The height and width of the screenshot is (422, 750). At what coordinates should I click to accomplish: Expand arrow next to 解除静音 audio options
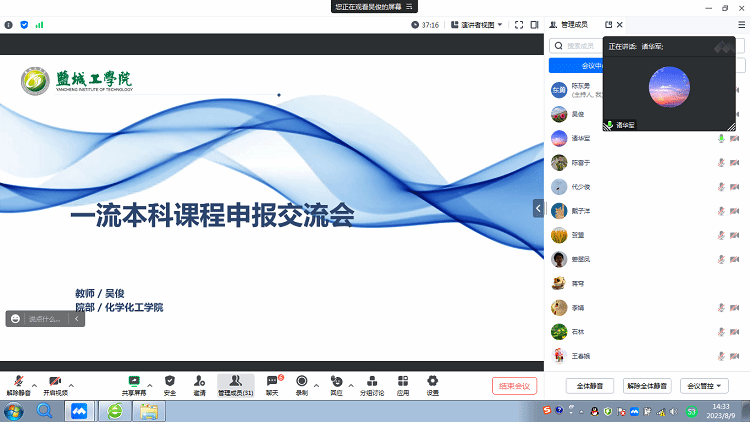(34, 383)
